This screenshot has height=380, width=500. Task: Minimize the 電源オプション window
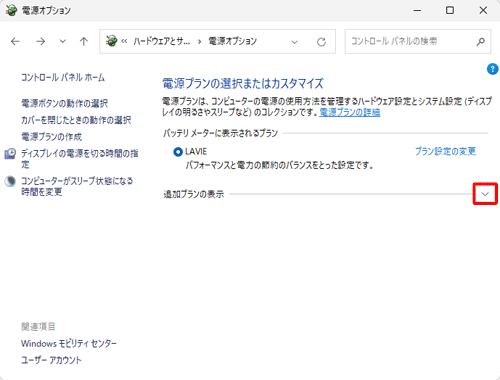pos(417,10)
